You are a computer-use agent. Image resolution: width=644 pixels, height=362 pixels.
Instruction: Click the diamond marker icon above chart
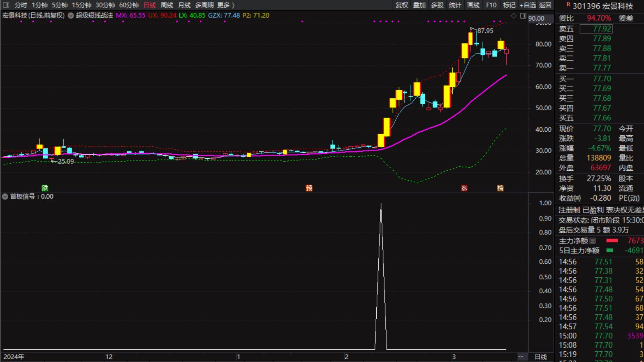tap(513, 16)
